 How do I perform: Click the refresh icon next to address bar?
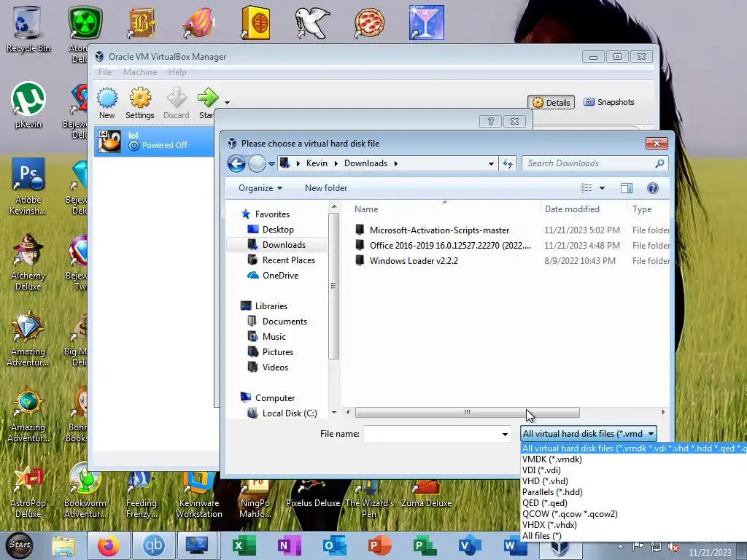click(508, 164)
